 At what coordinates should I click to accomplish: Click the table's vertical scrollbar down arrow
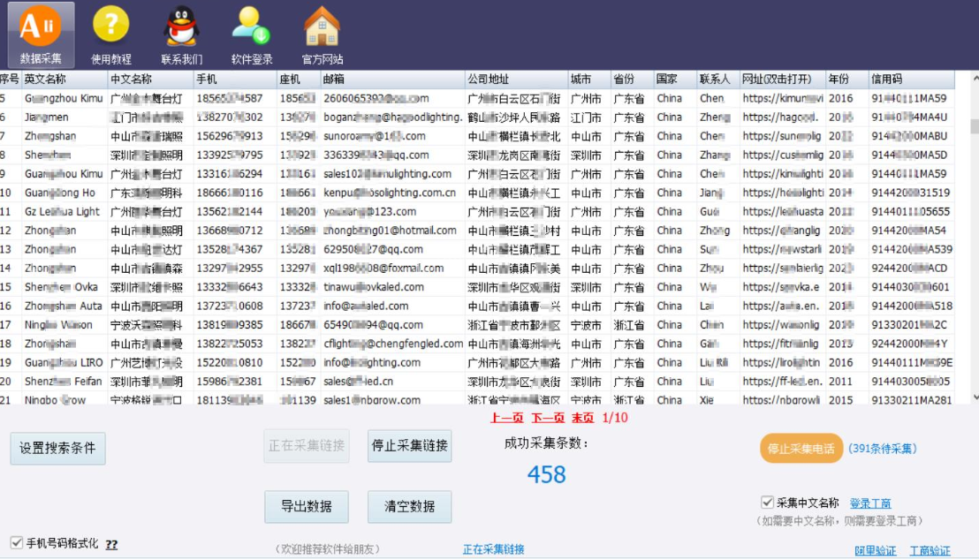coord(975,397)
